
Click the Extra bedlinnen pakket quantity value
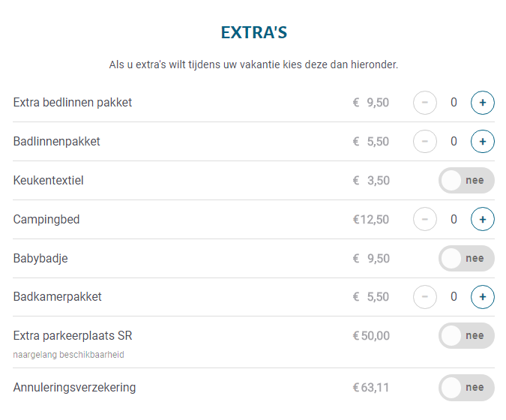[x=454, y=103]
